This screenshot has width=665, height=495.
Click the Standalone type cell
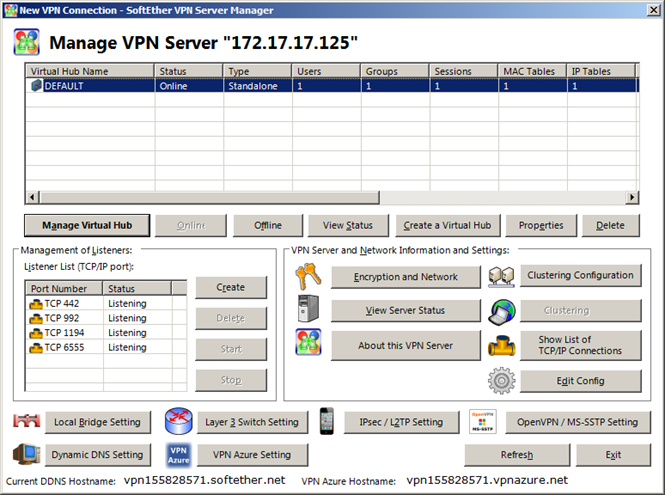[x=253, y=86]
